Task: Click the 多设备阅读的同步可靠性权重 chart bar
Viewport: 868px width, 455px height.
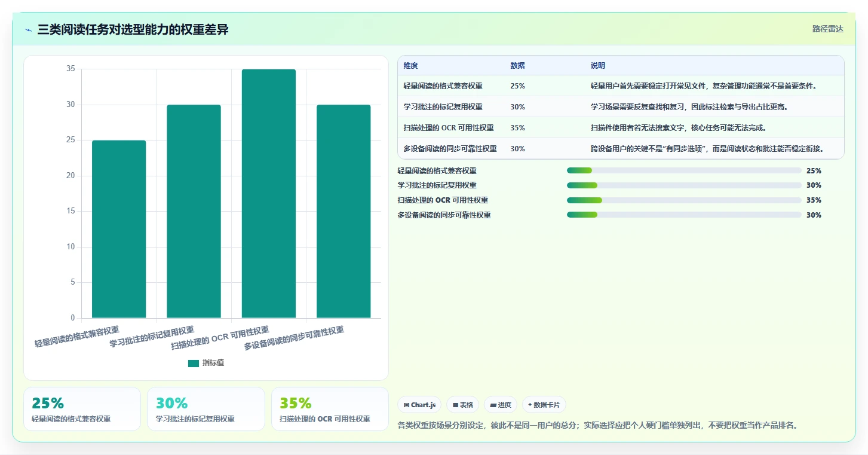Action: pos(343,211)
